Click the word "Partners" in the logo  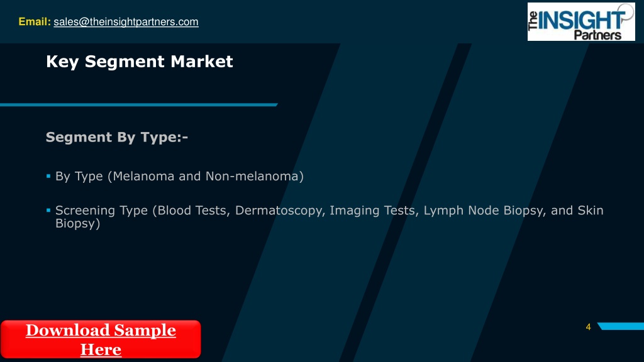pyautogui.click(x=597, y=35)
